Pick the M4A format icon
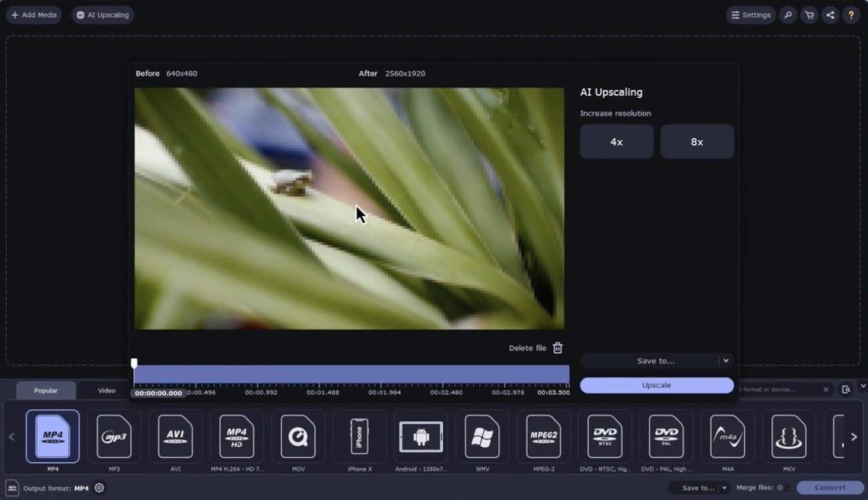 tap(727, 436)
